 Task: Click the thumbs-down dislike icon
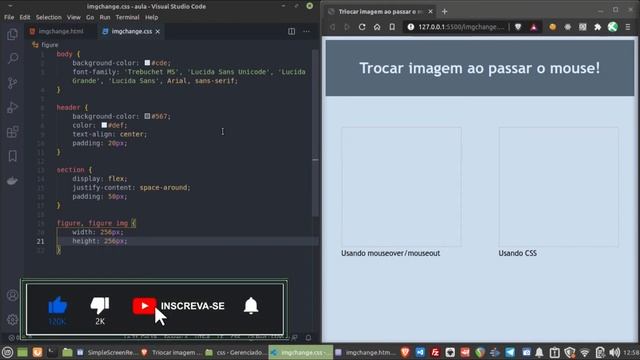[100, 306]
